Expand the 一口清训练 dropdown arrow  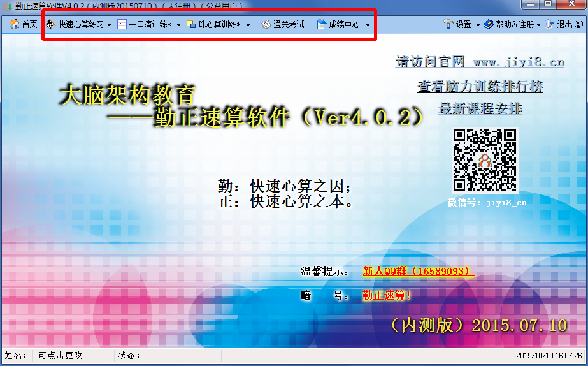[x=178, y=25]
